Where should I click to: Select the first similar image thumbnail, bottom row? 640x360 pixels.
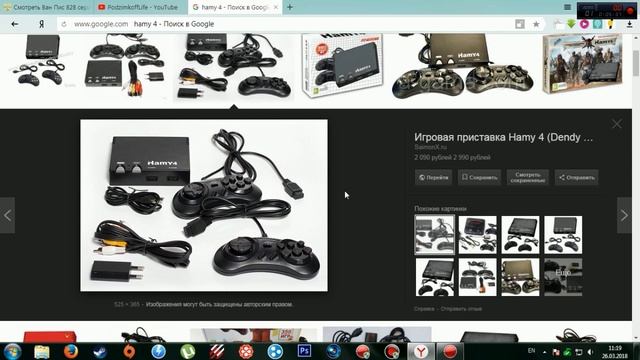click(435, 277)
